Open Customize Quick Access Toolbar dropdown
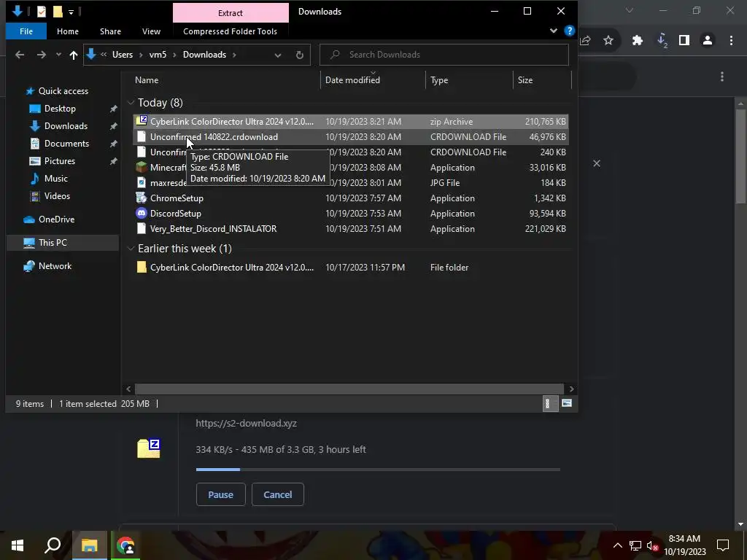The image size is (747, 560). click(x=71, y=12)
